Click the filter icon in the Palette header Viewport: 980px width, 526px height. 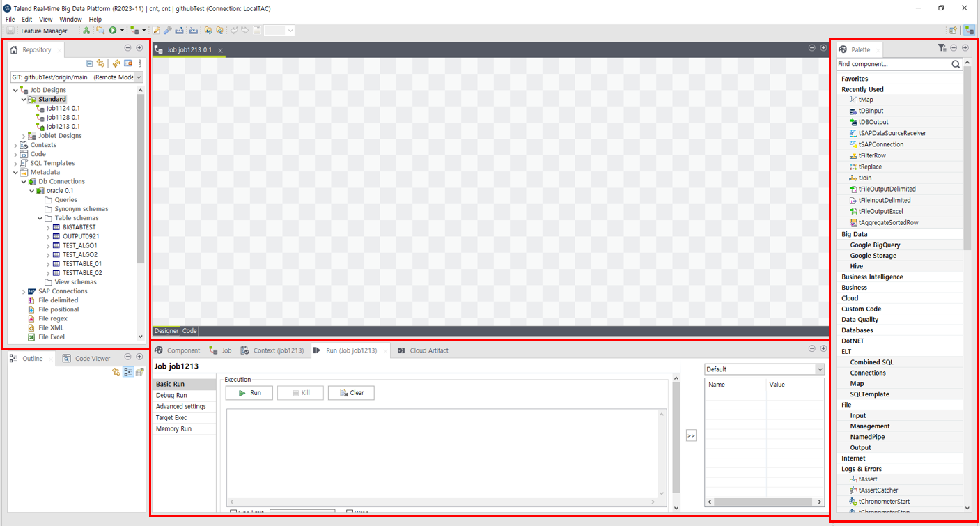[942, 48]
